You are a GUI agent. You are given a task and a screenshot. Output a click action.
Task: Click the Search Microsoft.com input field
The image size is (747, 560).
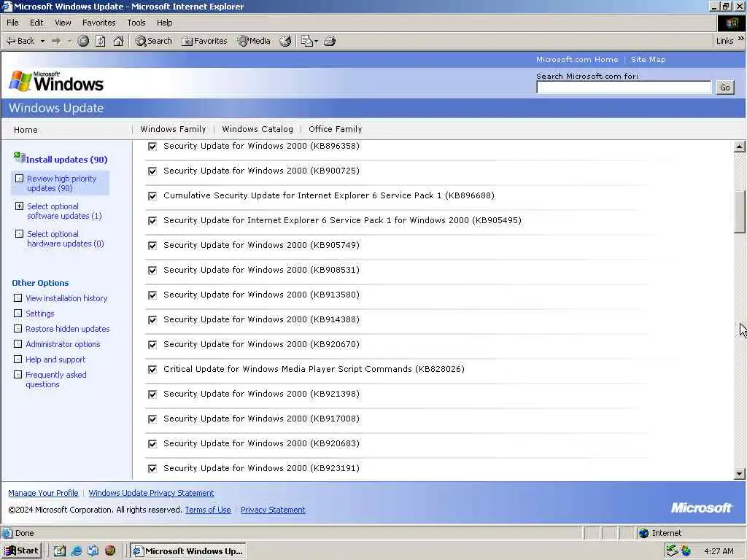(x=624, y=87)
